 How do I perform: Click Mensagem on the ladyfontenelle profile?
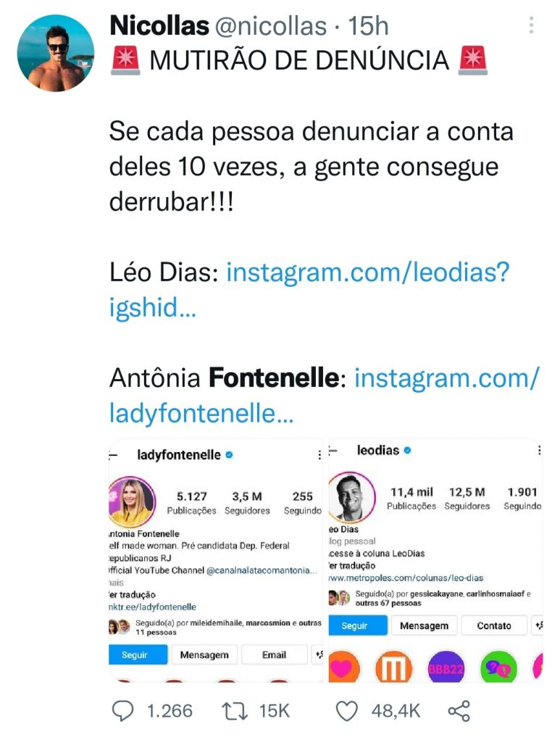(x=204, y=654)
